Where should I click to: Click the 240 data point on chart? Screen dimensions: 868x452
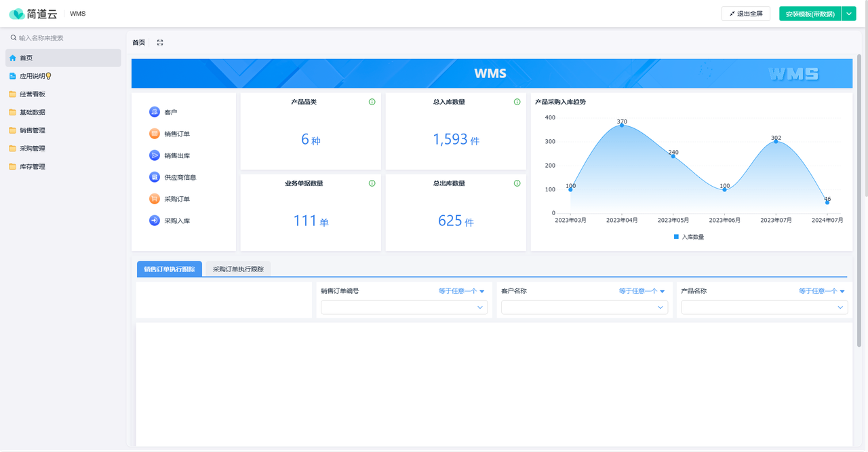(673, 156)
